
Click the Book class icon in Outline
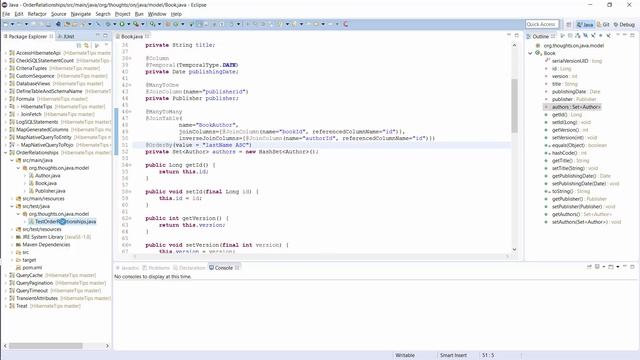coord(538,53)
